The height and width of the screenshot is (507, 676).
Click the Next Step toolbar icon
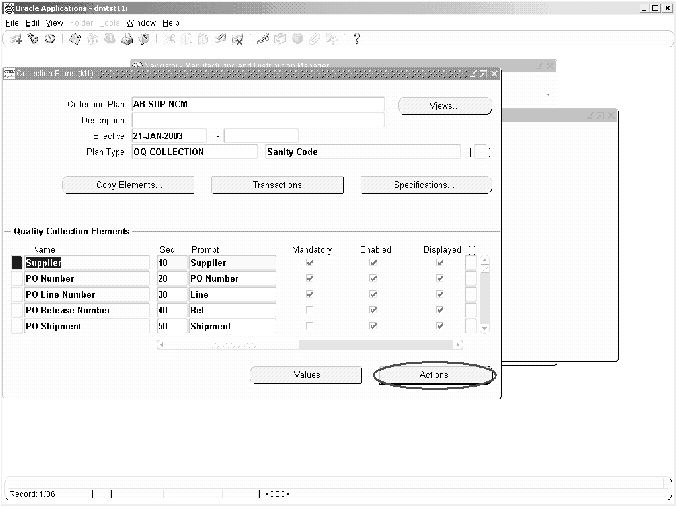92,39
